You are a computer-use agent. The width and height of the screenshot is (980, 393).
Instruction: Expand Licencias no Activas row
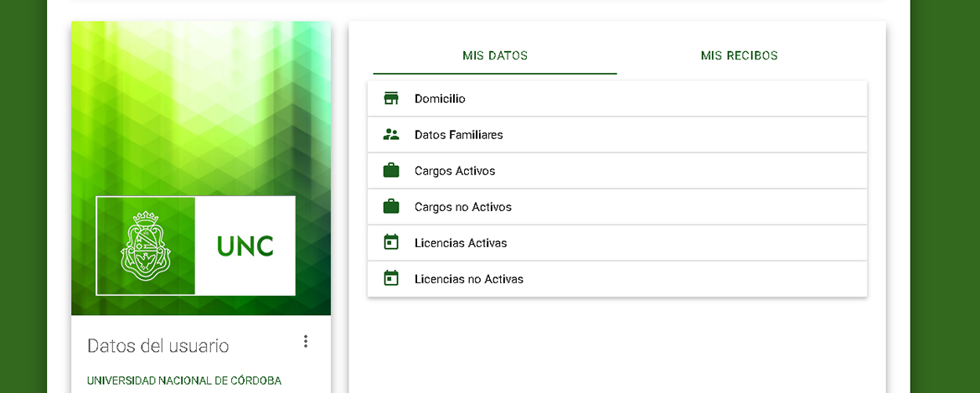click(617, 279)
